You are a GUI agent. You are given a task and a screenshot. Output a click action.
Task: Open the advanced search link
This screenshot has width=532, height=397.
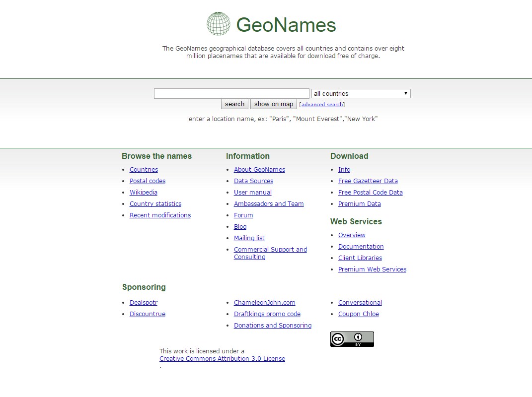coord(322,105)
